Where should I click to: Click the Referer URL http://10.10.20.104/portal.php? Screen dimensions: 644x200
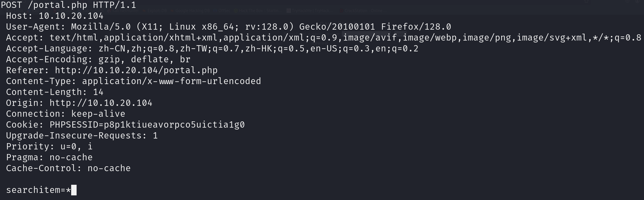[x=136, y=70]
